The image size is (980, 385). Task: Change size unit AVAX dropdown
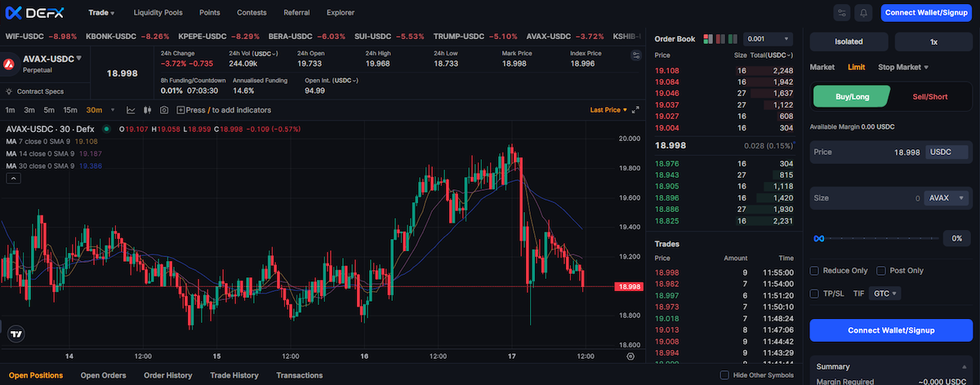click(x=945, y=198)
